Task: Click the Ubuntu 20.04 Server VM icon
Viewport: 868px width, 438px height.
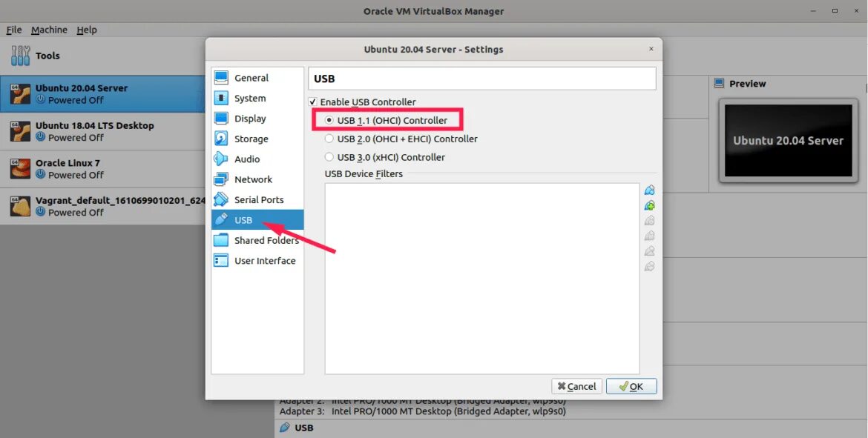Action: click(21, 94)
